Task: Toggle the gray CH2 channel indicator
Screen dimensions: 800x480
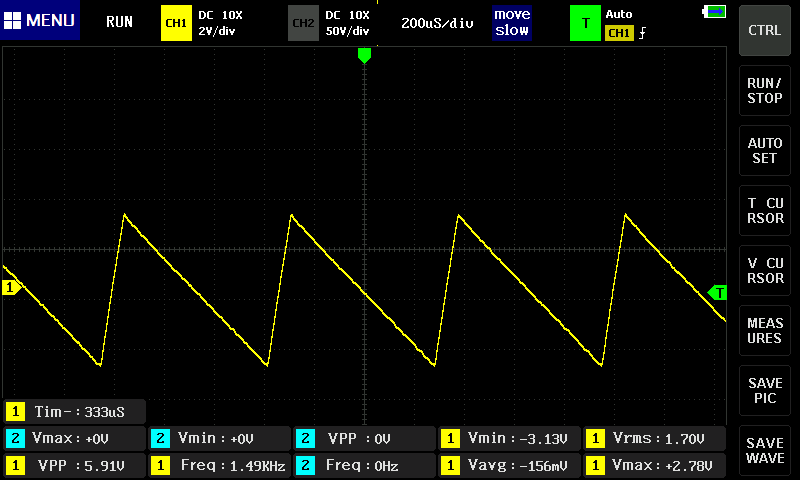Action: coord(303,22)
